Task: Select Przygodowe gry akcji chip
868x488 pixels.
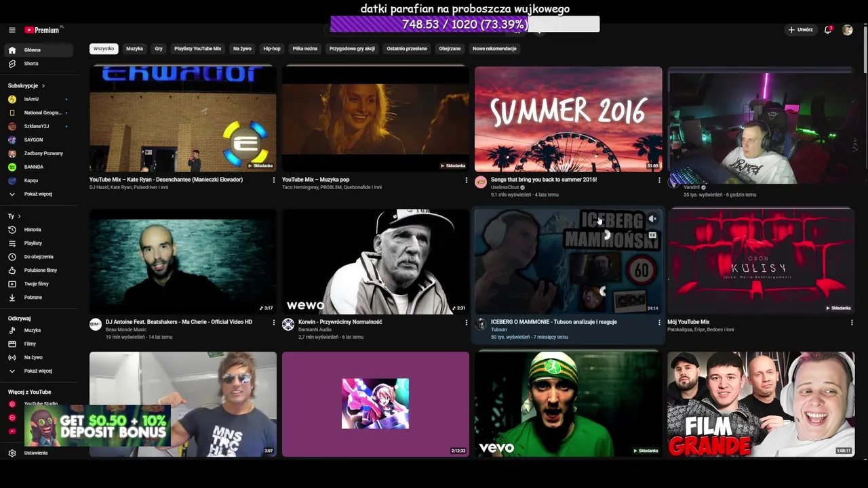Action: [x=352, y=49]
